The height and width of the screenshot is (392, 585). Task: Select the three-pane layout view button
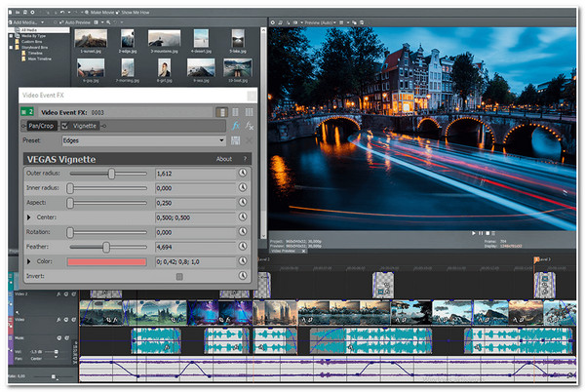pyautogui.click(x=249, y=112)
